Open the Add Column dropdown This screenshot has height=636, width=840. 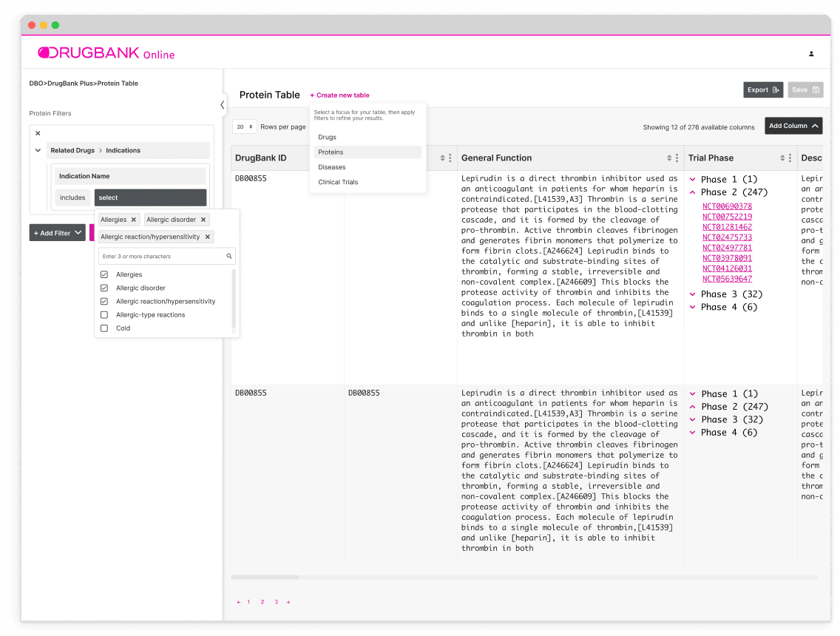click(x=793, y=126)
